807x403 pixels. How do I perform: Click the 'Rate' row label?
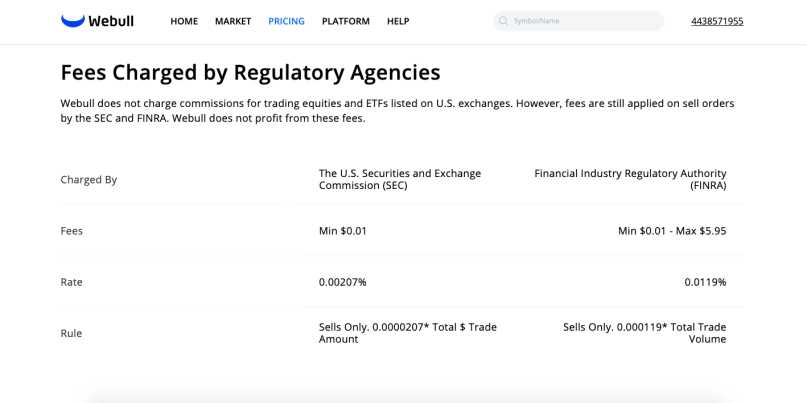click(x=72, y=282)
